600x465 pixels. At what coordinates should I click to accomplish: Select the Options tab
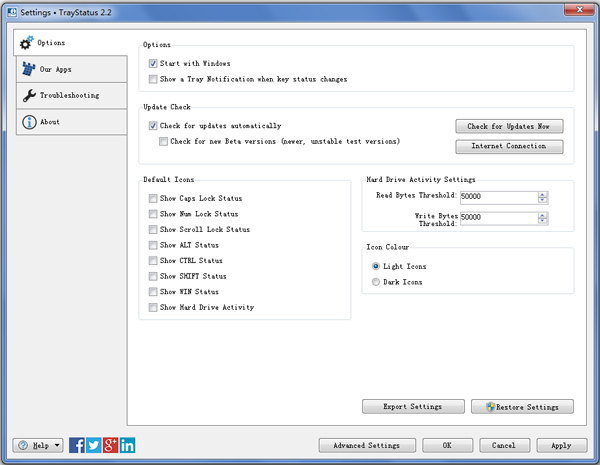[71, 42]
